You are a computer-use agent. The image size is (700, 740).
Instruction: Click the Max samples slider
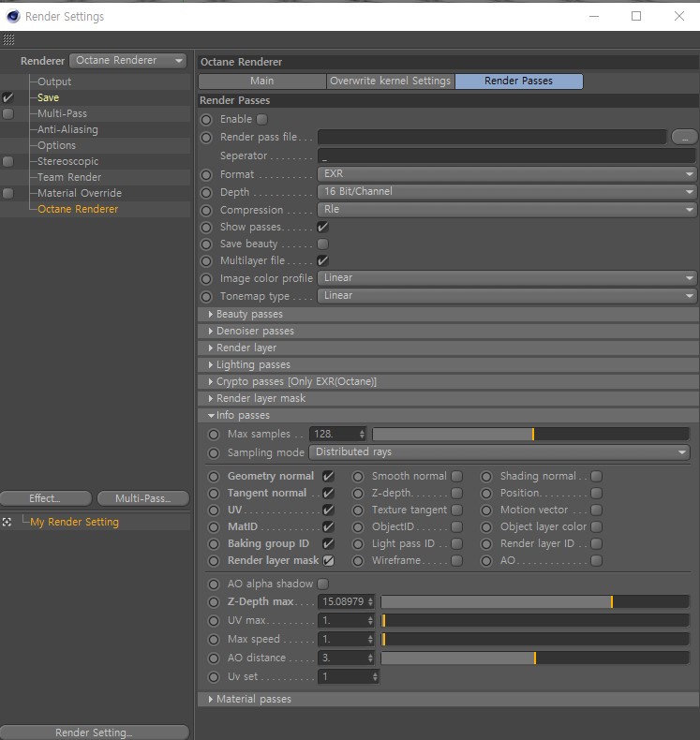531,434
